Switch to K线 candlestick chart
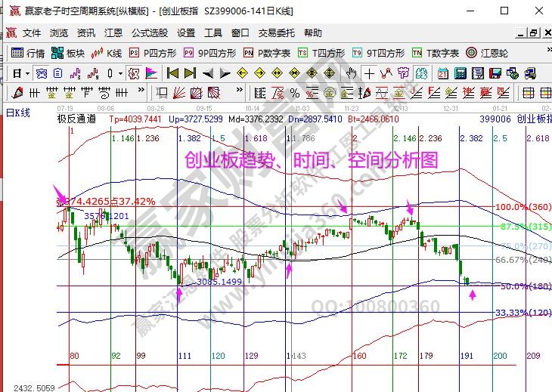The image size is (552, 392). click(107, 53)
